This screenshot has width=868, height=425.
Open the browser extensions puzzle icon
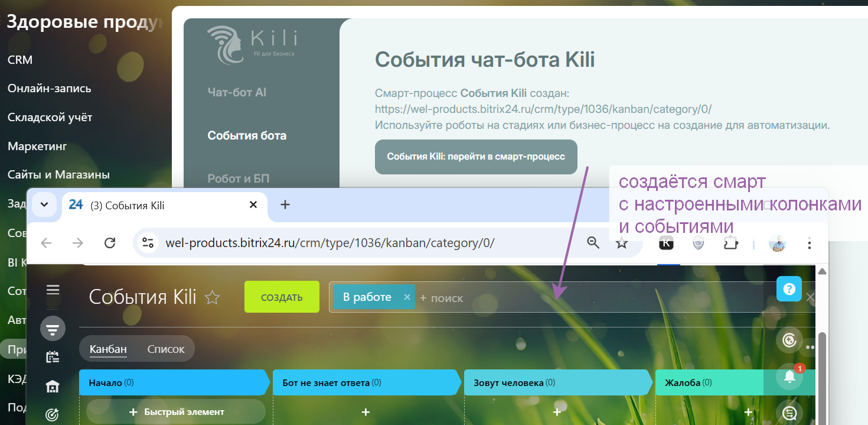point(730,243)
